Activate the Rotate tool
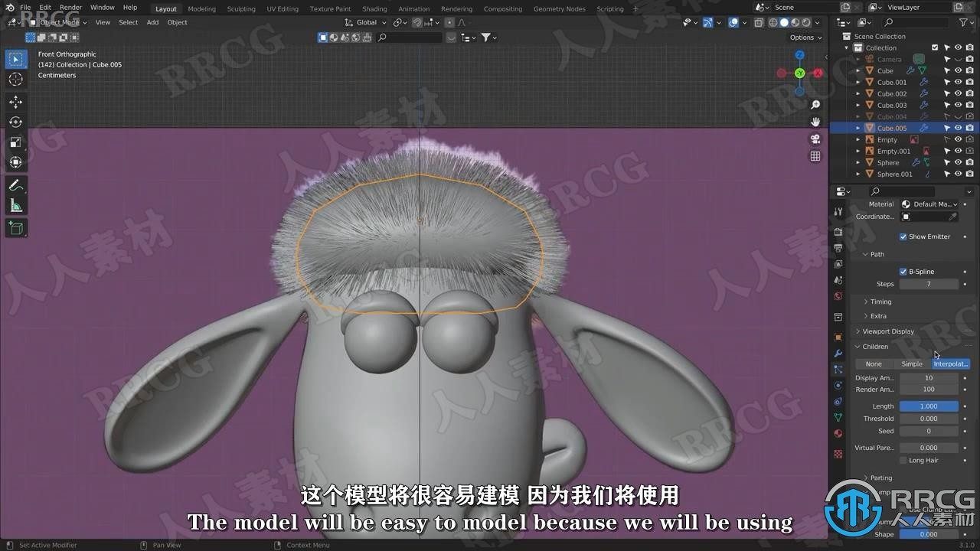The width and height of the screenshot is (980, 551). 15,122
